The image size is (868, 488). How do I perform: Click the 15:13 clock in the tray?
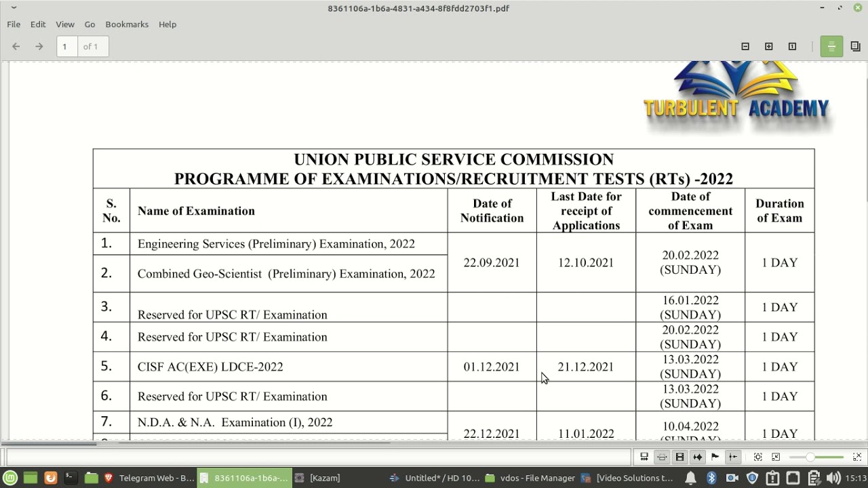855,478
